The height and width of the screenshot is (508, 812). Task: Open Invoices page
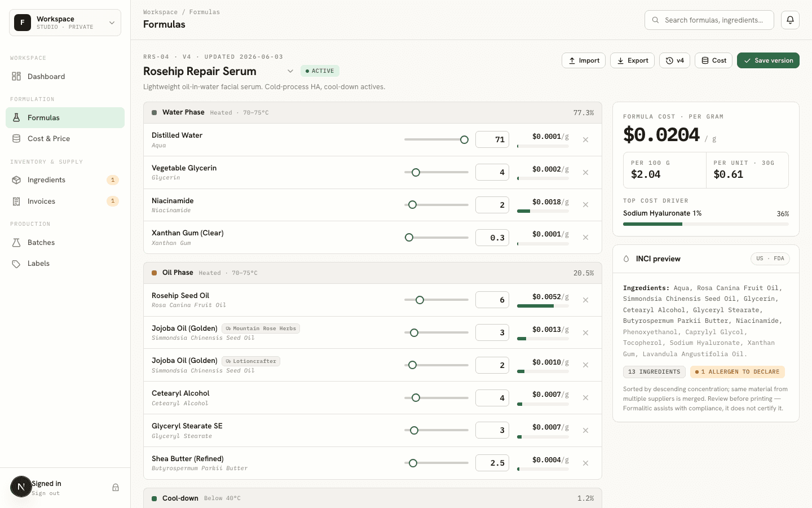[x=65, y=201]
